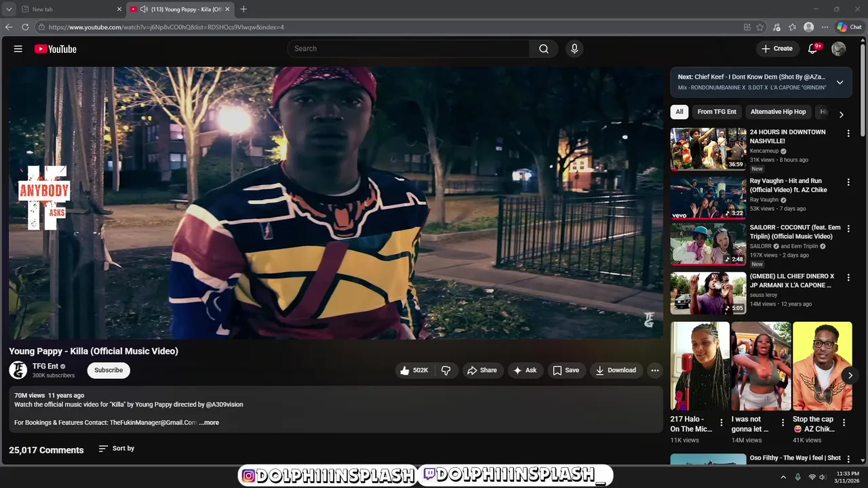
Task: Go to YouTube home via logo
Action: [55, 49]
